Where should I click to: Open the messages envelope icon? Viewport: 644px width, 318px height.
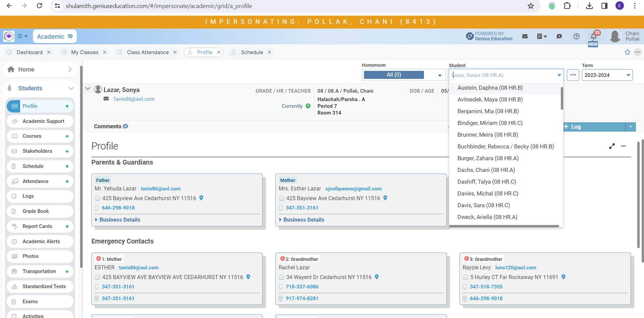coord(525,36)
